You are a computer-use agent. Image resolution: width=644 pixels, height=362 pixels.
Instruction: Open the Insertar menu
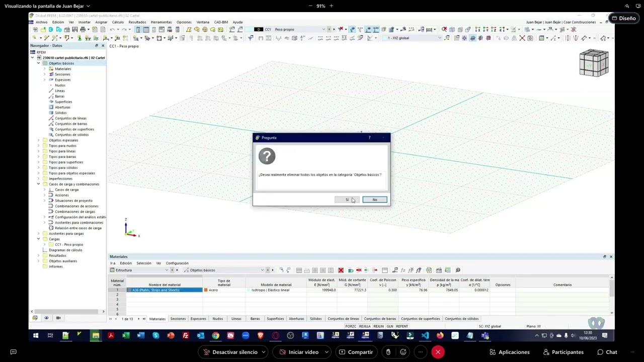click(x=85, y=22)
